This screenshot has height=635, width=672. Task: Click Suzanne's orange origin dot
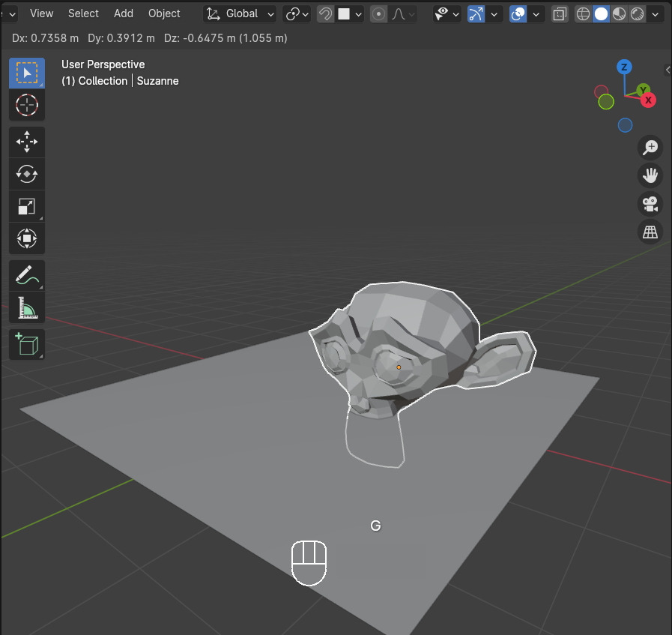[399, 367]
